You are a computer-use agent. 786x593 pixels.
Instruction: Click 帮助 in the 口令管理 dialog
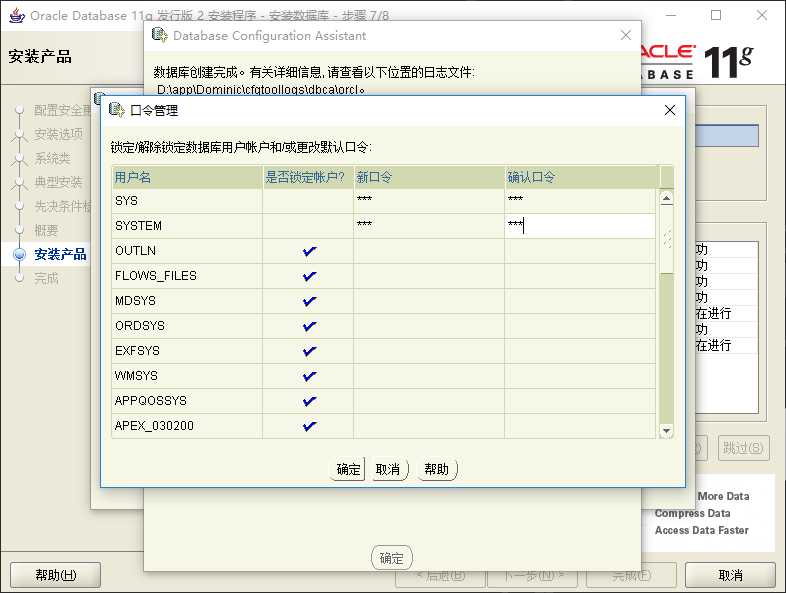point(437,470)
